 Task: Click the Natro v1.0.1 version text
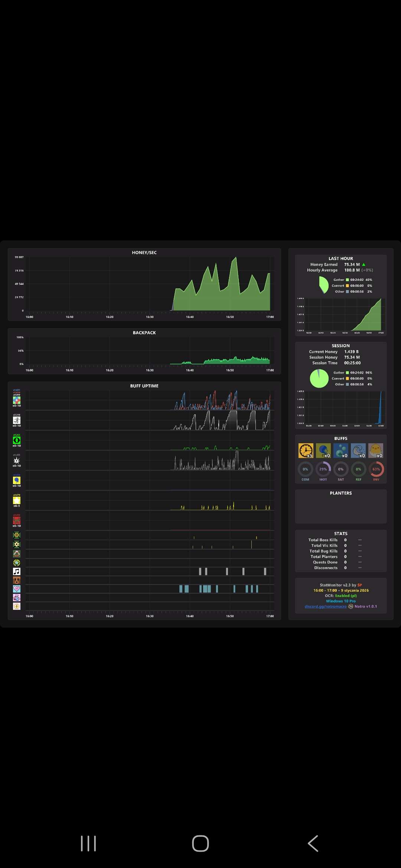pos(366,606)
